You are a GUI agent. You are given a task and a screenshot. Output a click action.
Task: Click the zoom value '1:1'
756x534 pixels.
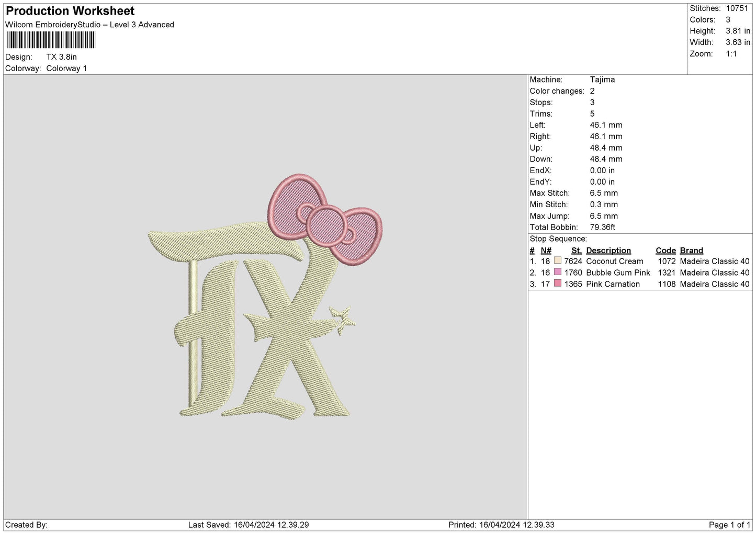[x=731, y=54]
